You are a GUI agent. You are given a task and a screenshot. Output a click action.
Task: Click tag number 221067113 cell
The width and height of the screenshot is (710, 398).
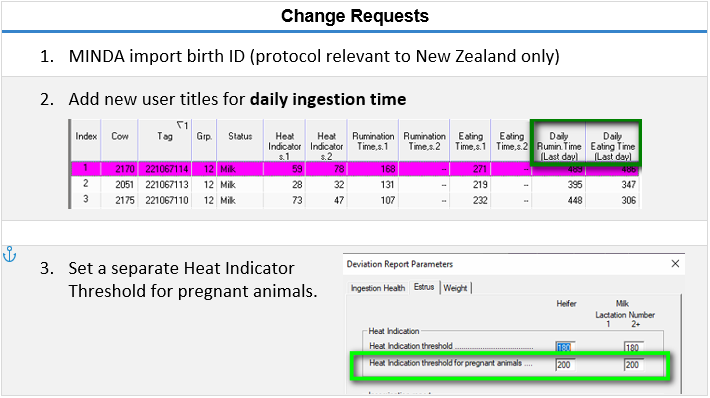[x=166, y=185]
